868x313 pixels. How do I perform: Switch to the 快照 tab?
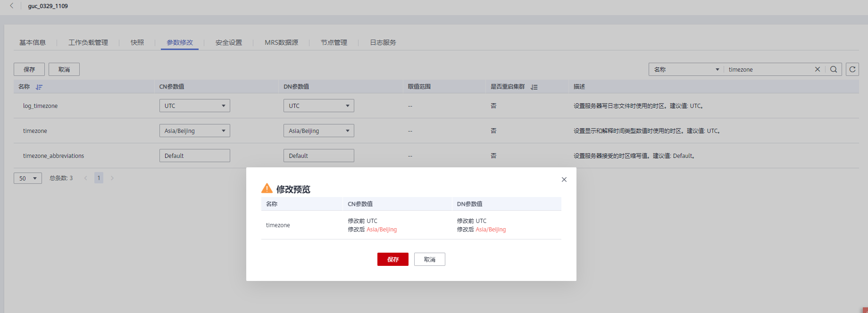point(137,42)
